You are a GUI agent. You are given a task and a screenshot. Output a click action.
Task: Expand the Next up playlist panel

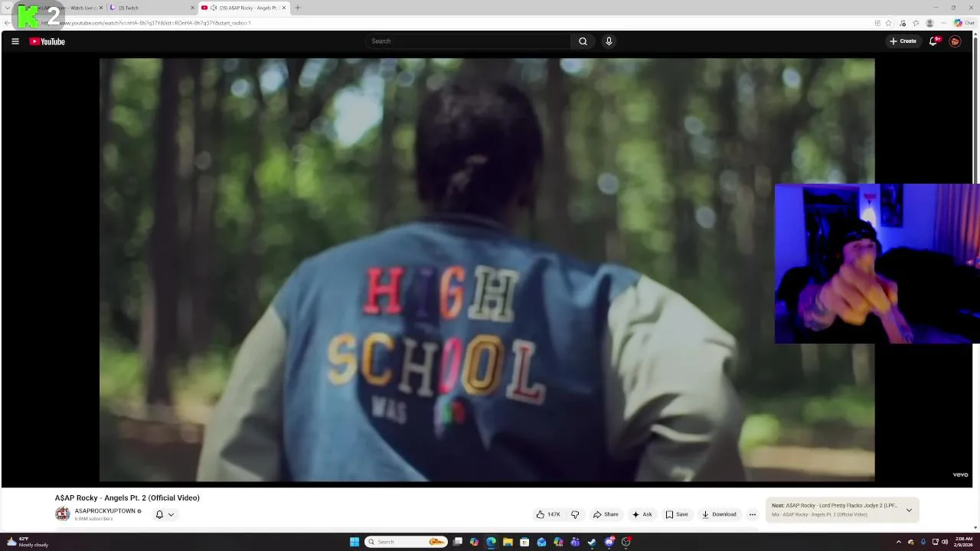909,510
